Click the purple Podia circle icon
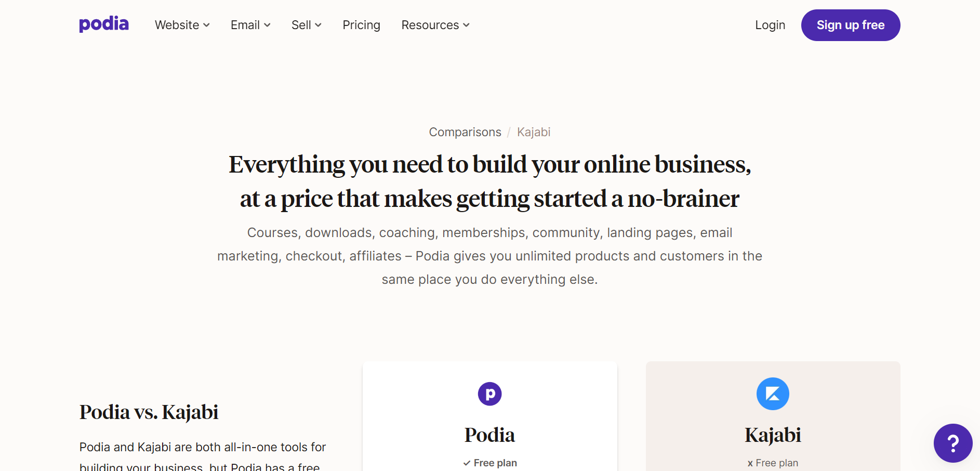 (x=489, y=394)
